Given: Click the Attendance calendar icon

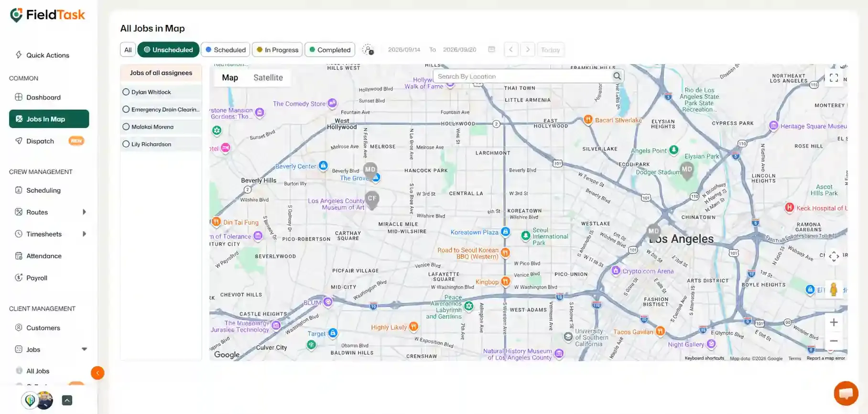Looking at the screenshot, I should 19,256.
